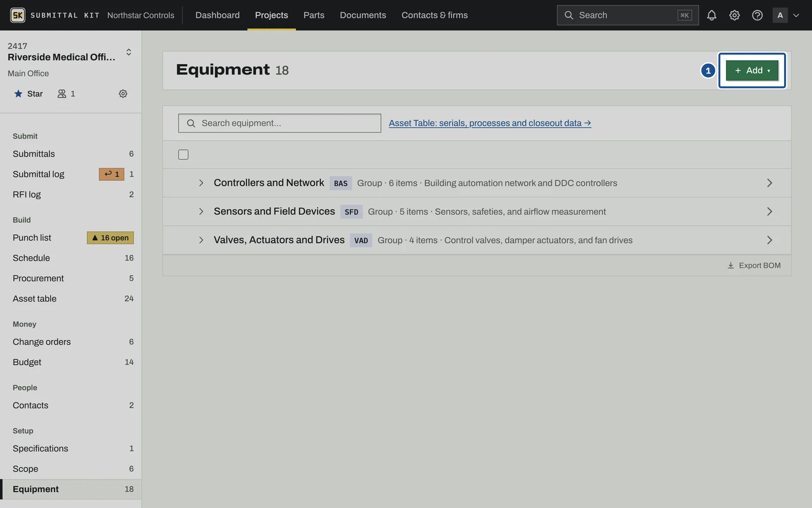Open the account menu chevron beside avatar
Image resolution: width=812 pixels, height=508 pixels.
point(796,15)
